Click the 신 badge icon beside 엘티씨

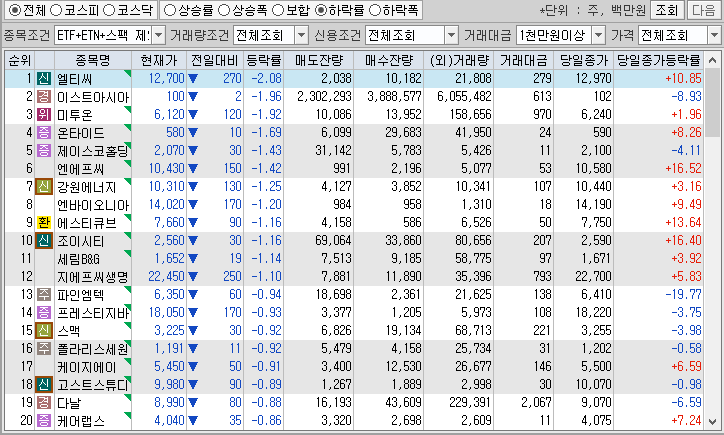click(x=44, y=79)
